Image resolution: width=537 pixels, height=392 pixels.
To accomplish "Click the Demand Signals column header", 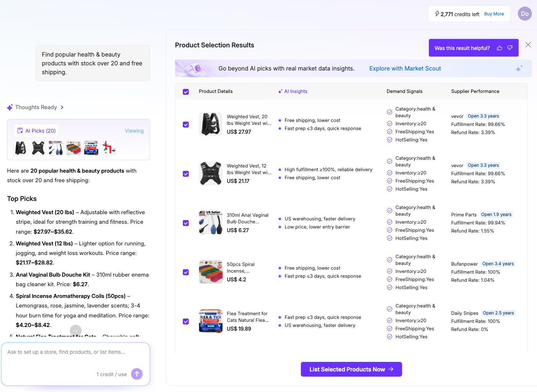I will [405, 91].
